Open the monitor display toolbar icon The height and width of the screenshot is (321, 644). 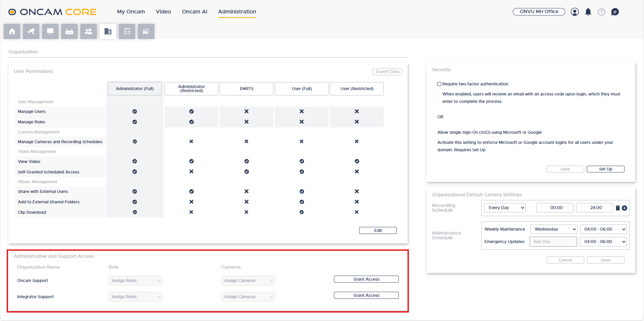[50, 31]
